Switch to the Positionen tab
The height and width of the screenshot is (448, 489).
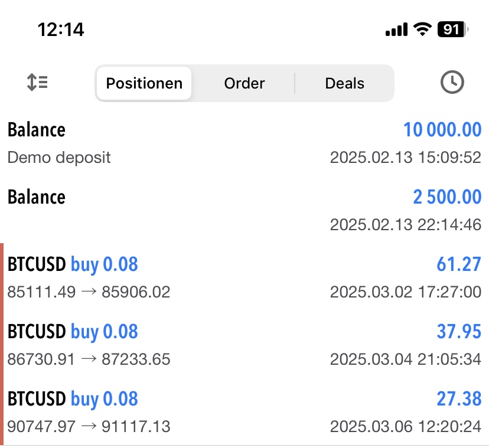click(x=144, y=83)
